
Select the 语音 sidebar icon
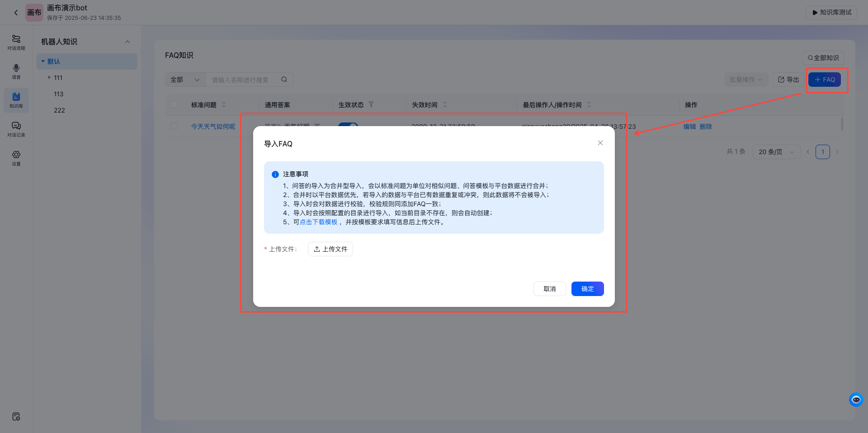click(16, 71)
